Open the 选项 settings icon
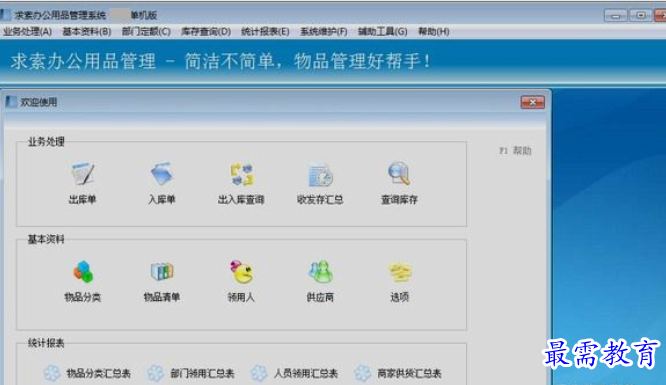This screenshot has height=385, width=666. [399, 272]
